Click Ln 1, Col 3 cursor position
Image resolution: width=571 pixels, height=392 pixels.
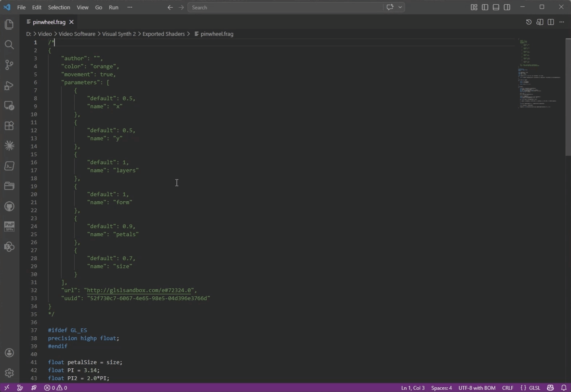tap(413, 388)
